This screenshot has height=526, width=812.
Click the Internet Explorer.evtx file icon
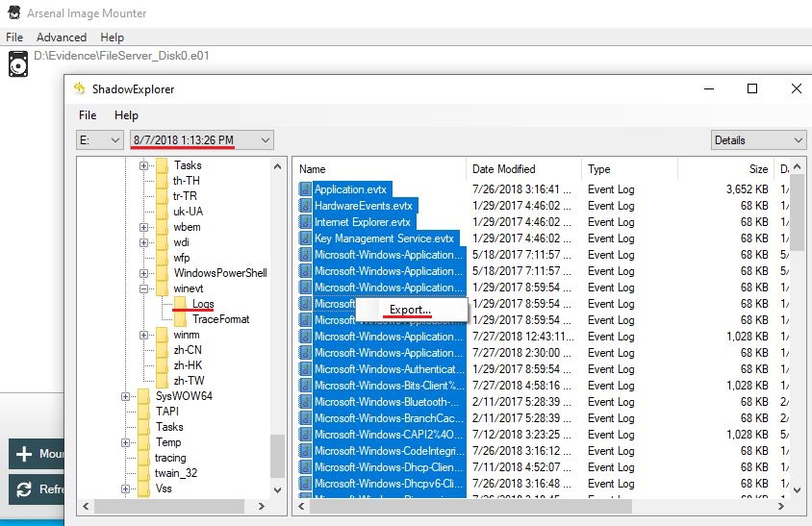pyautogui.click(x=306, y=222)
